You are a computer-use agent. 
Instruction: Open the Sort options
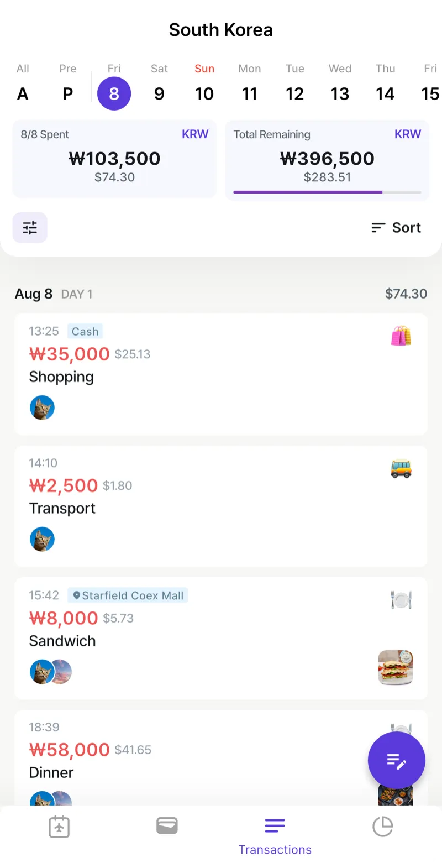pos(396,228)
